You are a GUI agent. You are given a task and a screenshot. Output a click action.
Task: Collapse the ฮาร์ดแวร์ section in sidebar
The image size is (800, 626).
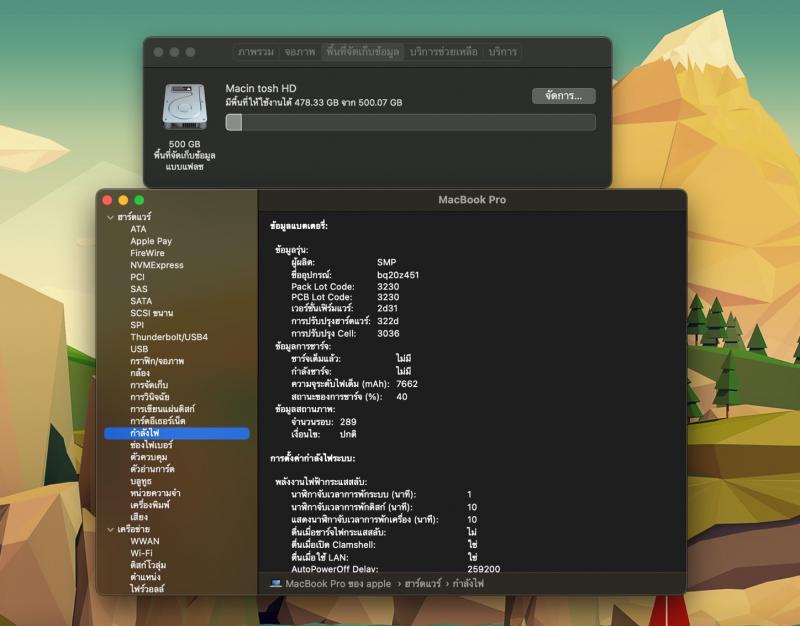110,217
